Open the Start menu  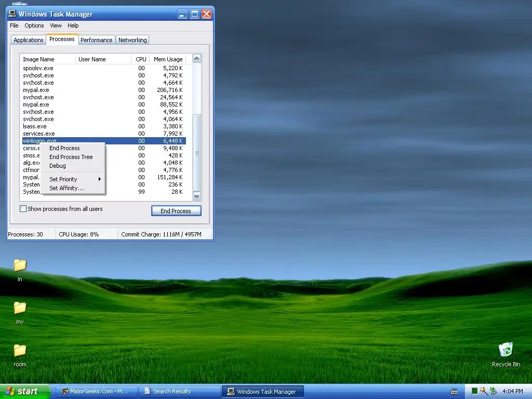coord(25,392)
